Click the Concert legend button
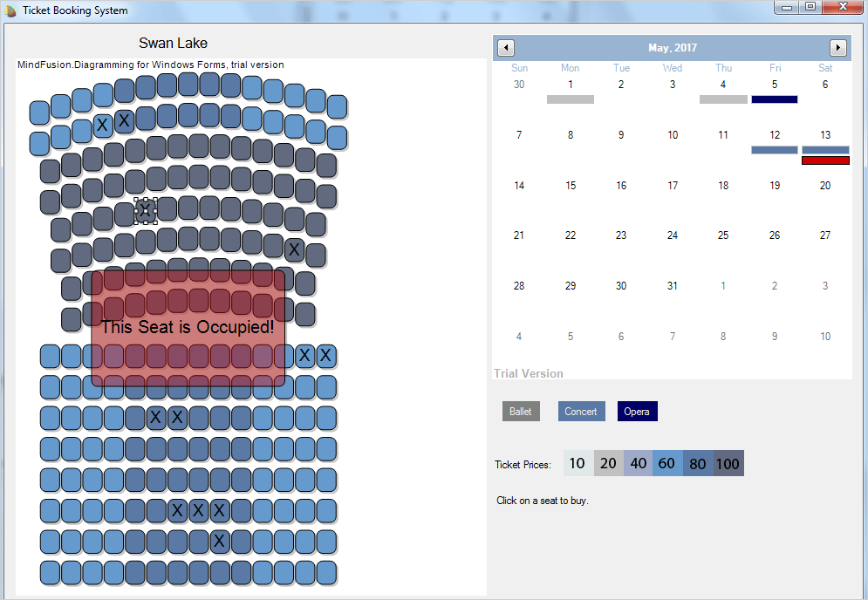The height and width of the screenshot is (600, 868). [x=581, y=412]
